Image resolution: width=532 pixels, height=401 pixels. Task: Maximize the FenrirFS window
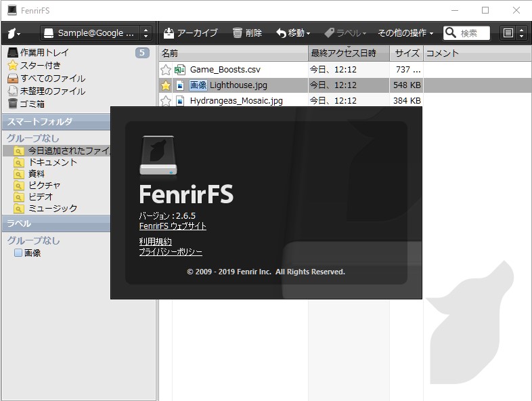(485, 11)
